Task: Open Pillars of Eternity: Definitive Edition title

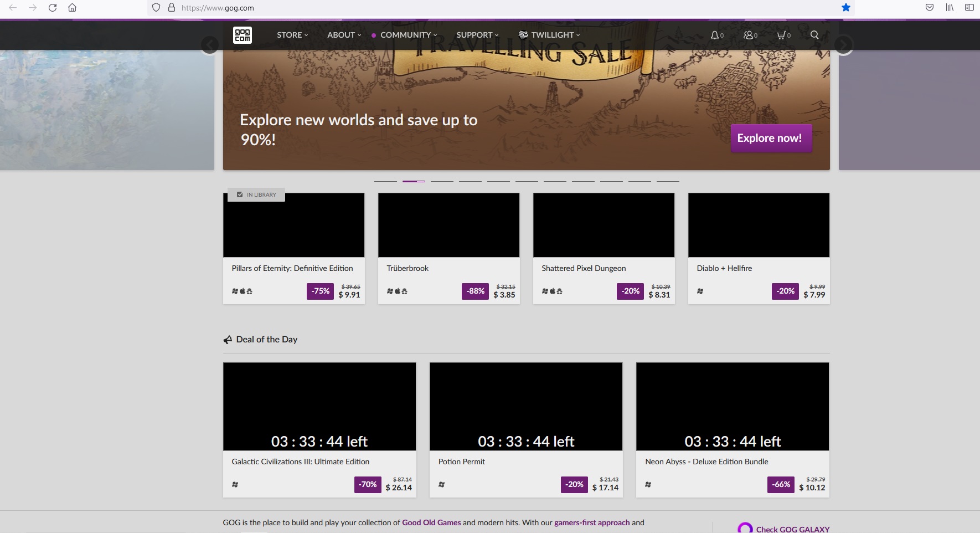Action: pos(292,268)
